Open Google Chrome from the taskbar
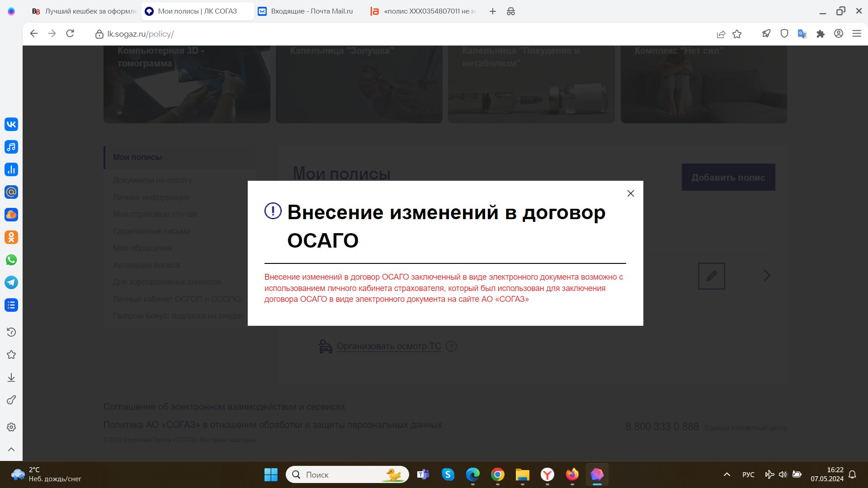 (498, 474)
